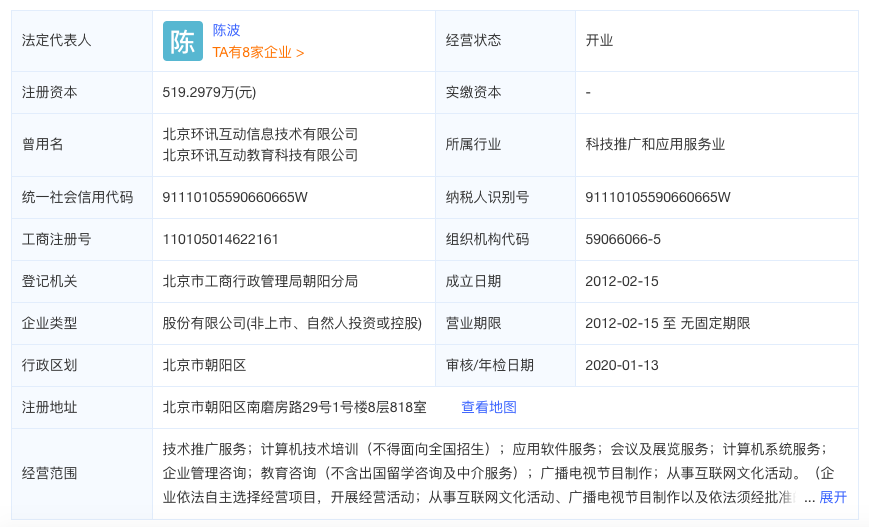Select administrative division 北京市朝阳区
This screenshot has height=527, width=869.
[x=204, y=365]
